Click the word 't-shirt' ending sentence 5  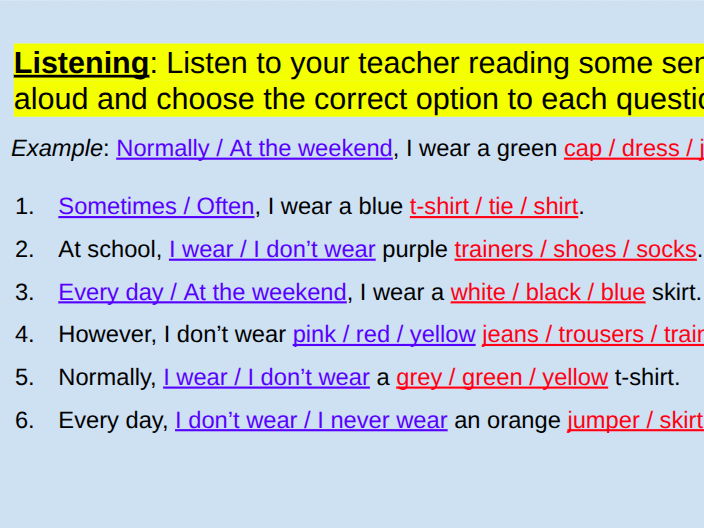click(645, 378)
